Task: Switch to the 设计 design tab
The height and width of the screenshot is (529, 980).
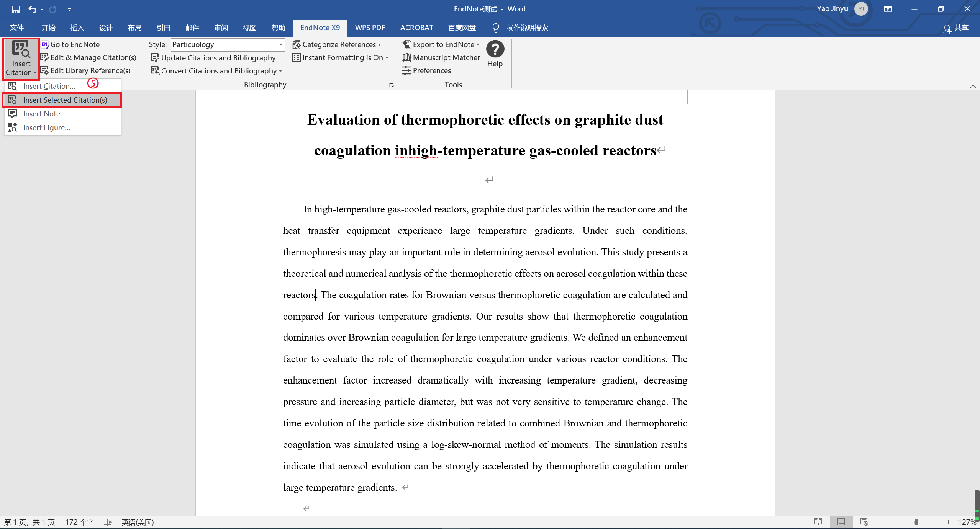Action: [x=106, y=28]
